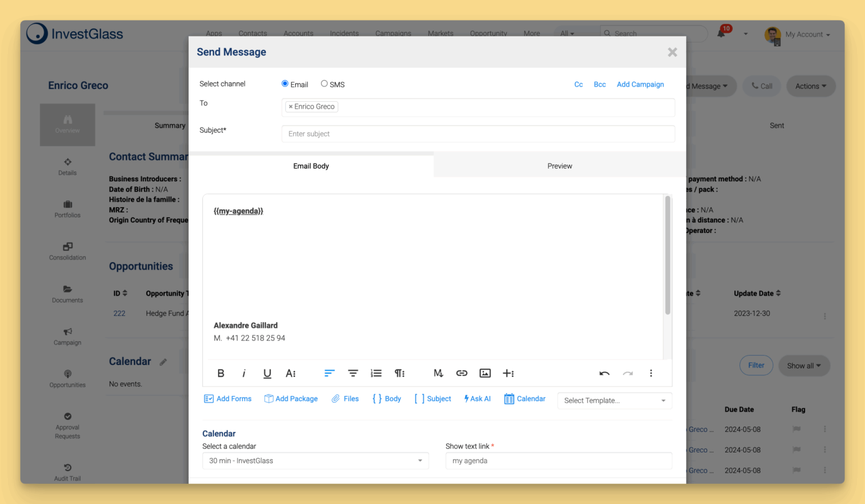Open the editor's vertical three-dot more options

click(651, 374)
